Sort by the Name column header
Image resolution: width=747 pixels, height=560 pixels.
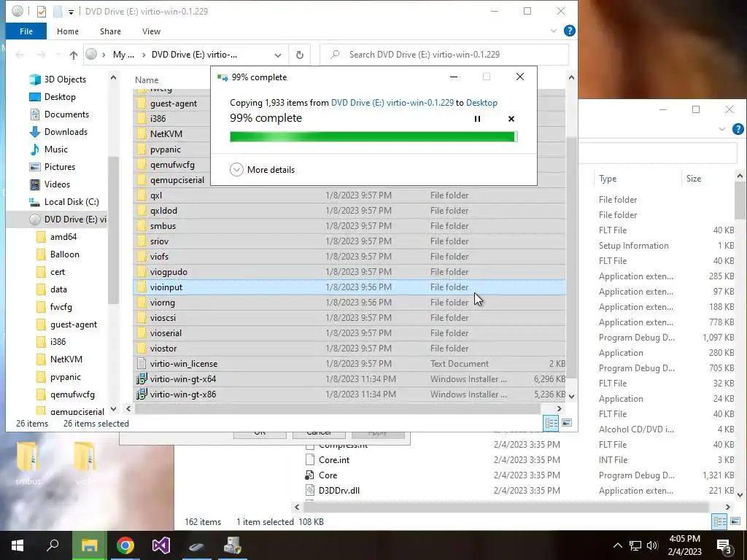tap(146, 80)
